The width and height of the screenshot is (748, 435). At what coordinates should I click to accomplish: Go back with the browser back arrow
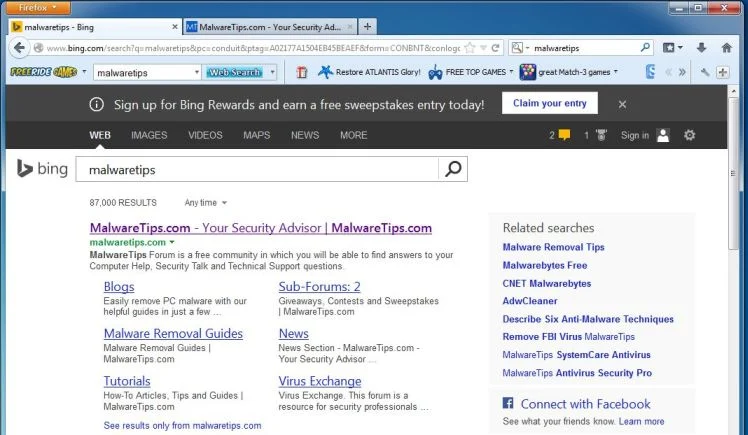point(19,48)
